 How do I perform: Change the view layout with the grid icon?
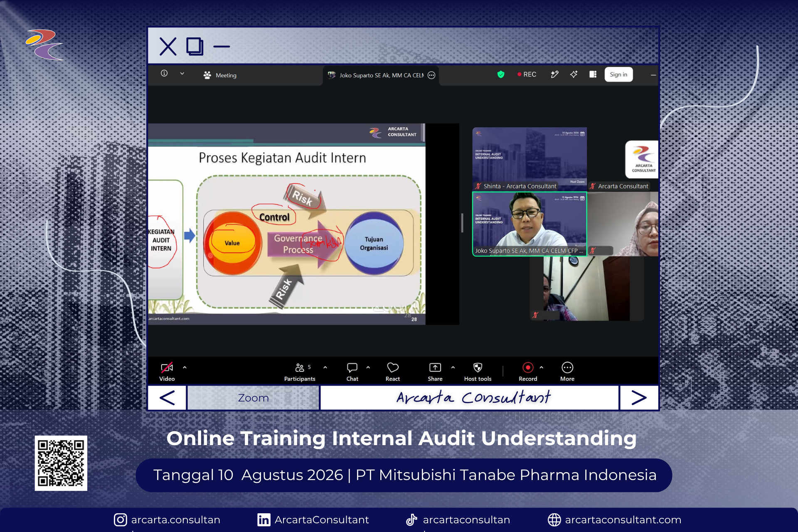tap(593, 74)
